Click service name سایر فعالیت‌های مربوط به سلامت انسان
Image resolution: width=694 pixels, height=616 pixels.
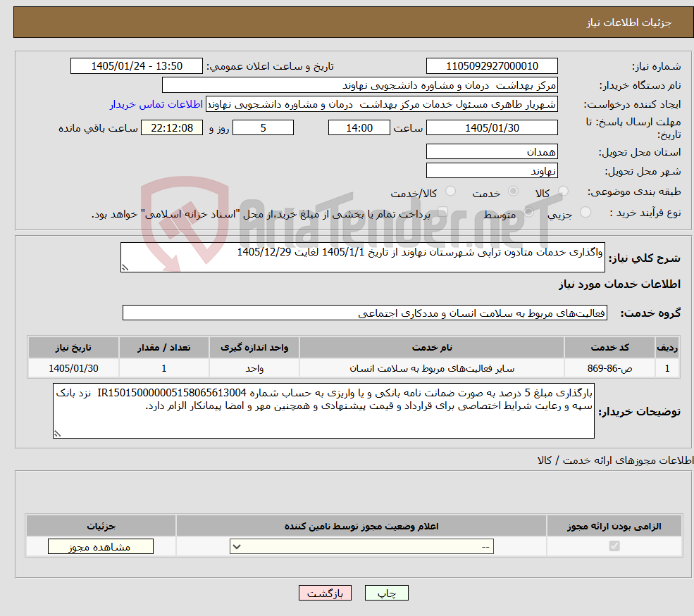click(x=432, y=368)
